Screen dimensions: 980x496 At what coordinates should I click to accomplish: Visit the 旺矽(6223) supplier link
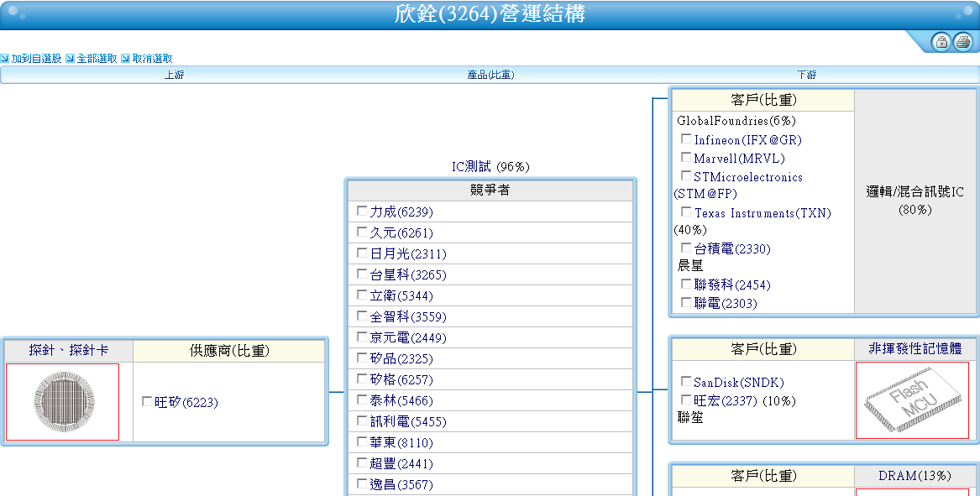(x=186, y=402)
